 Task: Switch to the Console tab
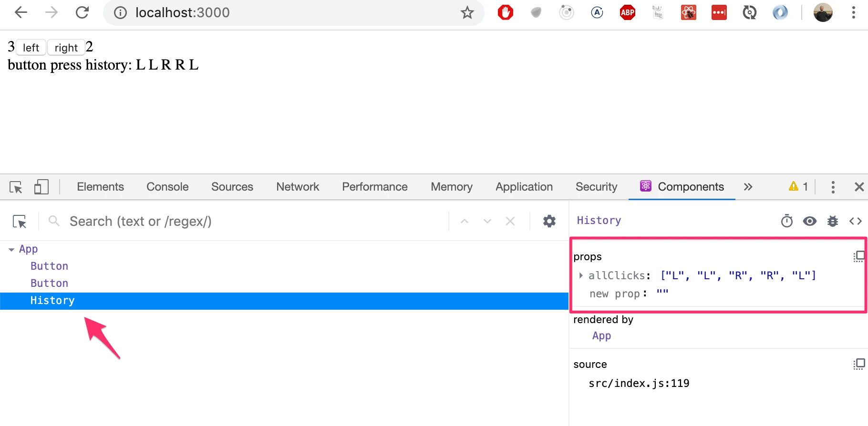(x=167, y=187)
